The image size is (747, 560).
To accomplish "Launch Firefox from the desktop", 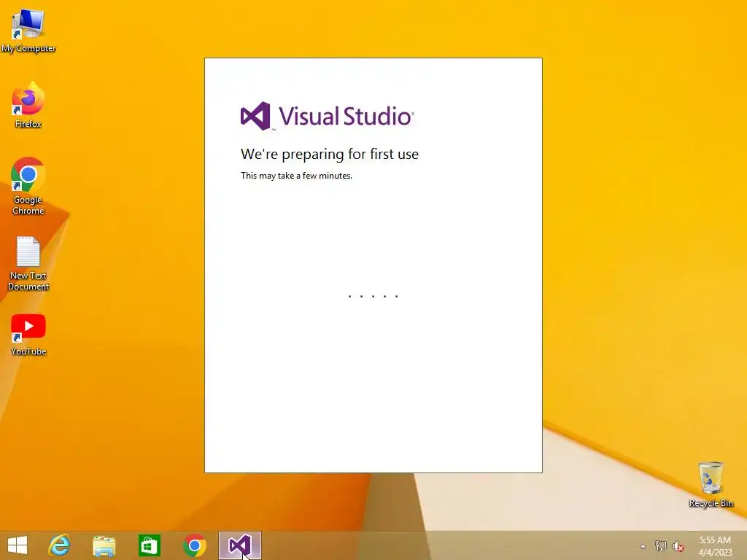I will (28, 105).
